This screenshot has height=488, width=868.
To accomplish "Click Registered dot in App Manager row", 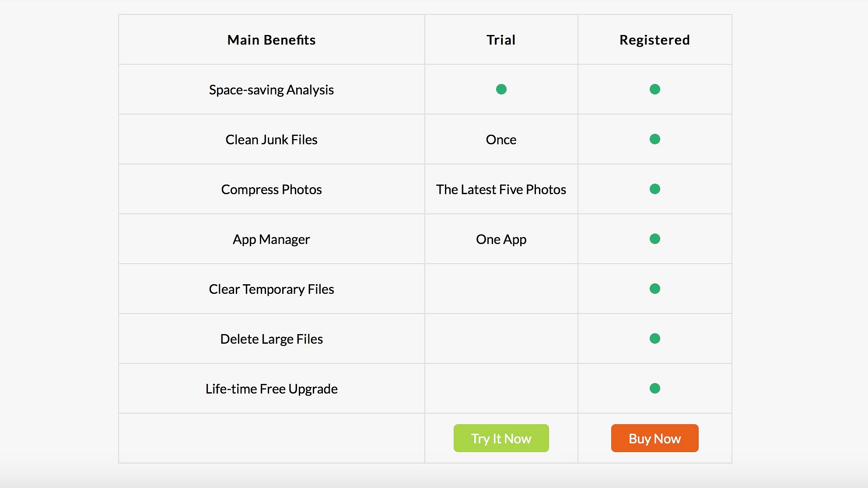I will coord(654,239).
